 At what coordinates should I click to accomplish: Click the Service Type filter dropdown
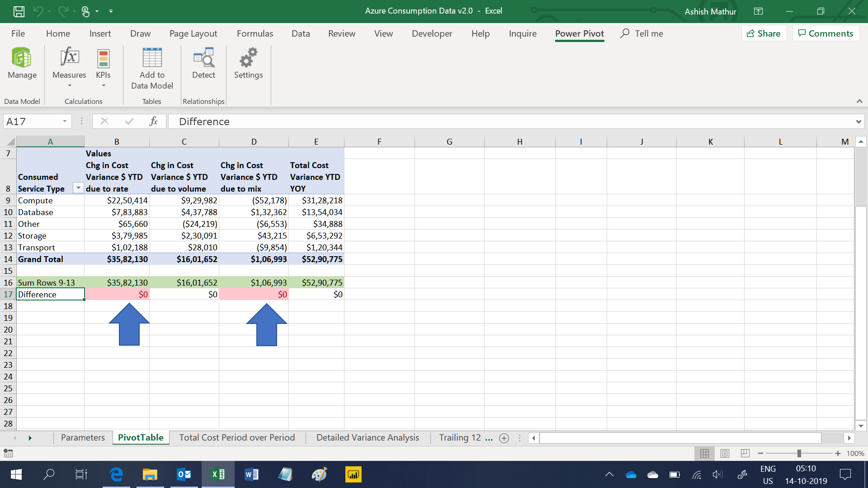77,188
